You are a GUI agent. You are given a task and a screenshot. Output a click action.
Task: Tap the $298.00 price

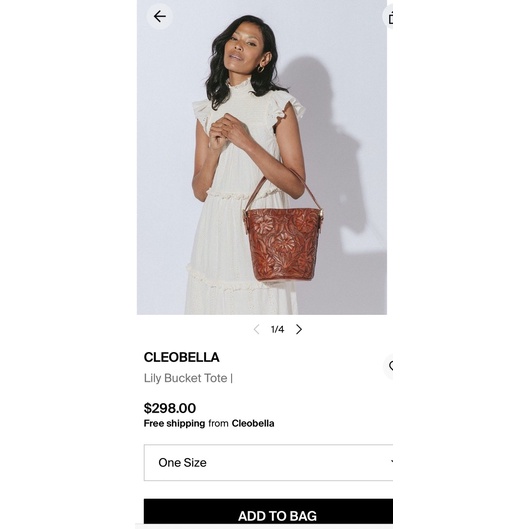coord(170,408)
